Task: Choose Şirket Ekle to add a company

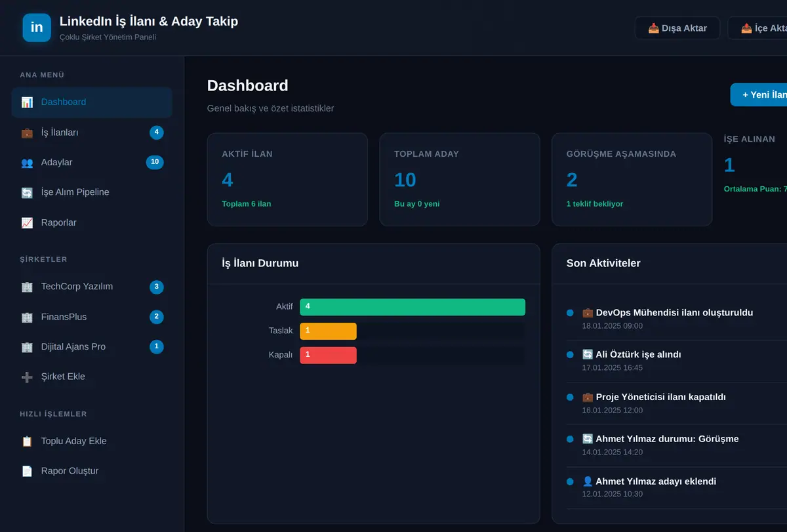Action: pyautogui.click(x=92, y=377)
